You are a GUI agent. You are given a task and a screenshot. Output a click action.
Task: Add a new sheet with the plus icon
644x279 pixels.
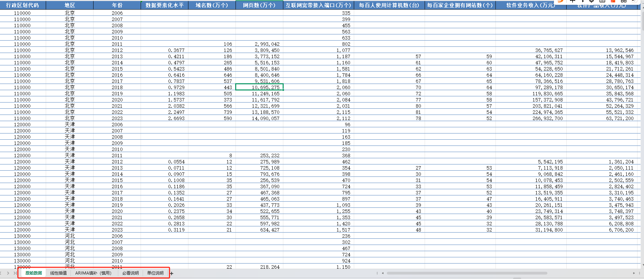(x=172, y=273)
